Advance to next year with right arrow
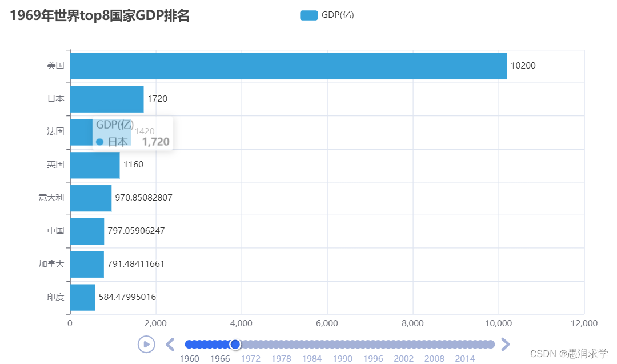617x364 pixels. click(x=505, y=345)
